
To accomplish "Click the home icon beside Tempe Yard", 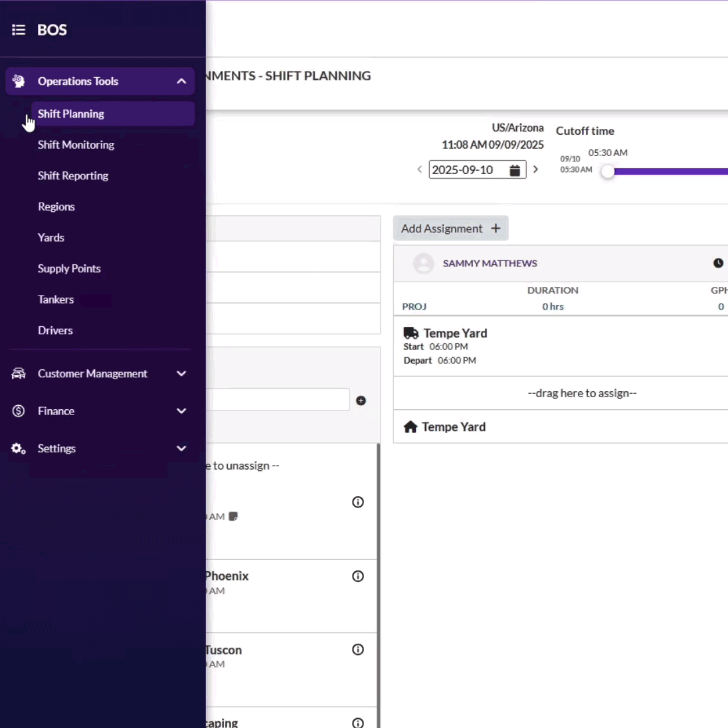I will point(410,427).
